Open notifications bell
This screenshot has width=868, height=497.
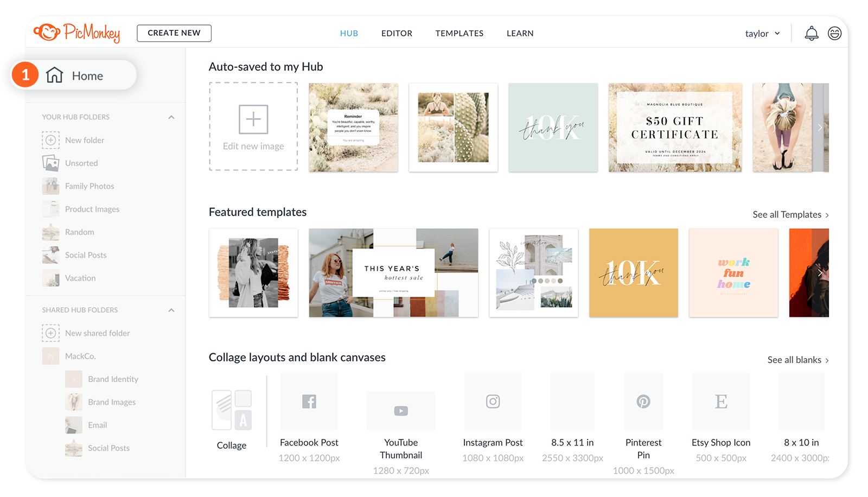[811, 34]
